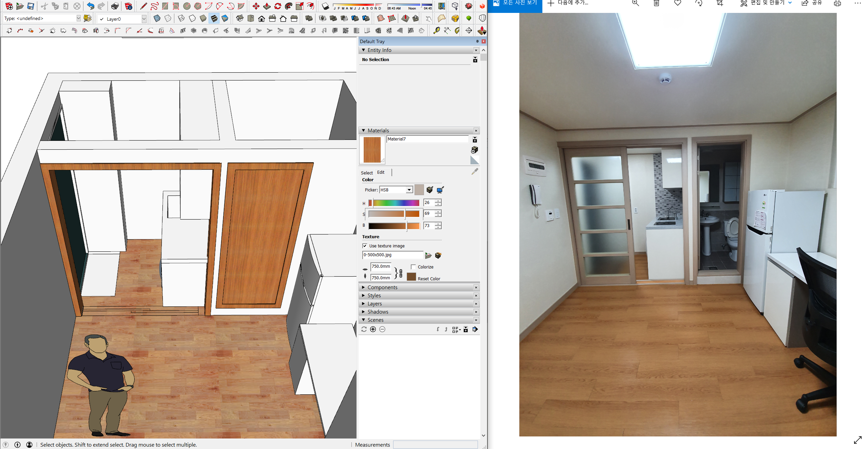Activate the Push/Pull tool

(x=267, y=6)
